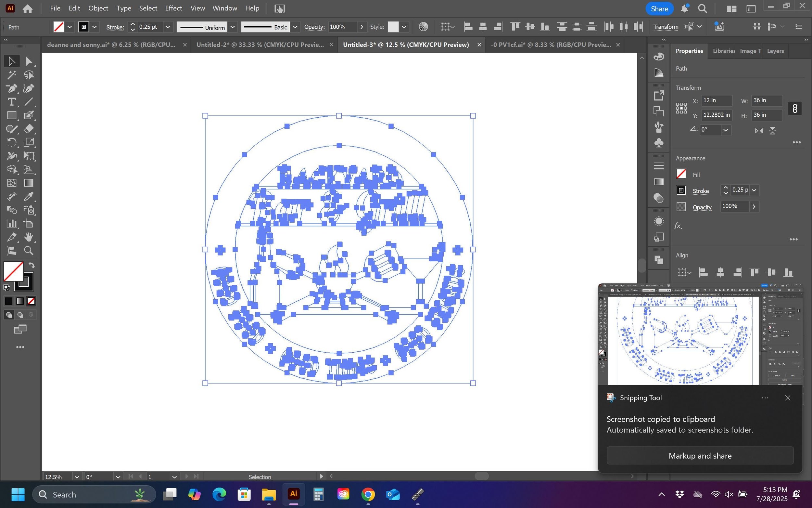The image size is (812, 508).
Task: Expand the Uniform variable width profile dropdown
Action: coord(232,27)
